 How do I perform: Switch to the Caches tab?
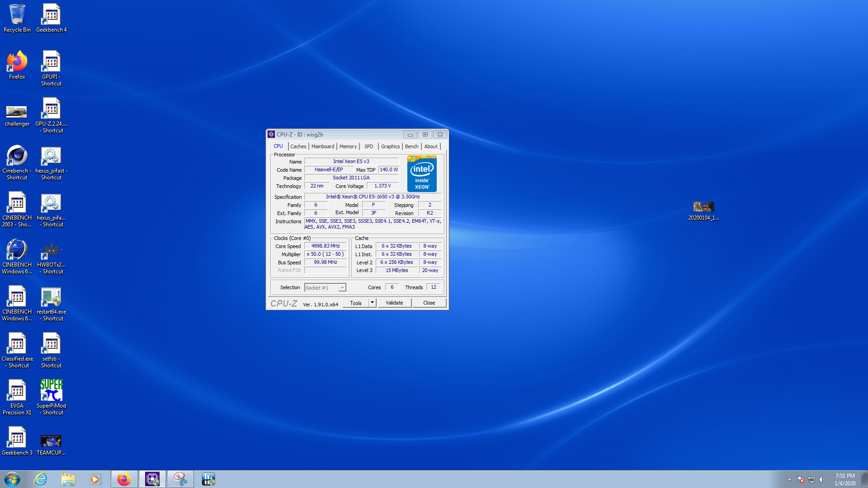click(298, 146)
